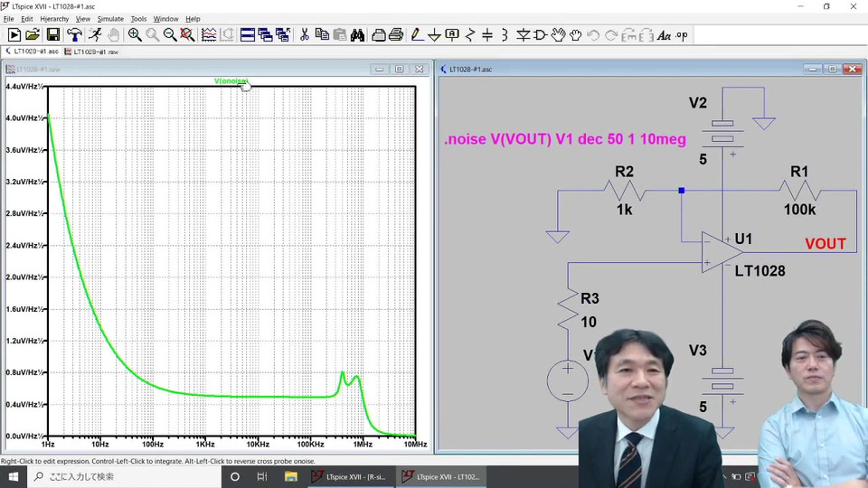Click the Zoom to Fit crossed magnifier
Screen dimensions: 868x488
[188, 35]
